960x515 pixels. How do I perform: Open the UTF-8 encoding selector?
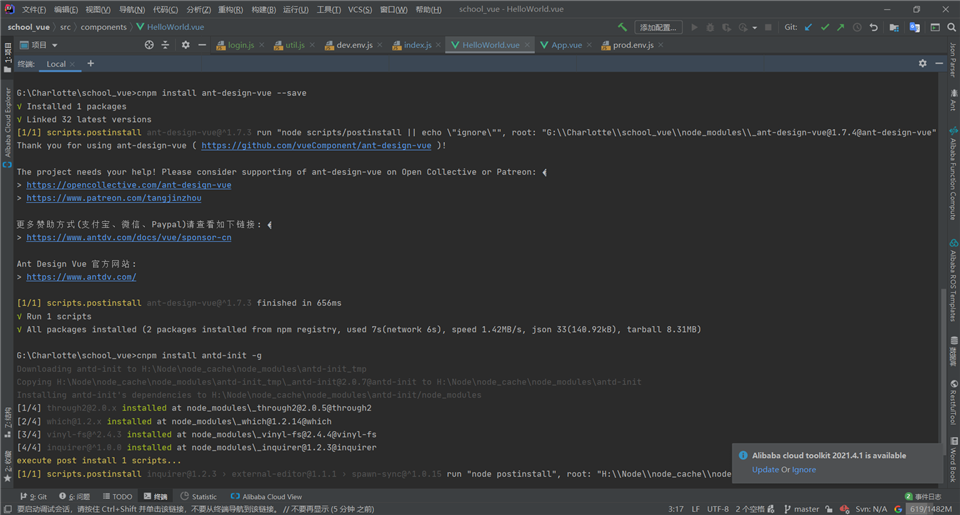pos(718,509)
